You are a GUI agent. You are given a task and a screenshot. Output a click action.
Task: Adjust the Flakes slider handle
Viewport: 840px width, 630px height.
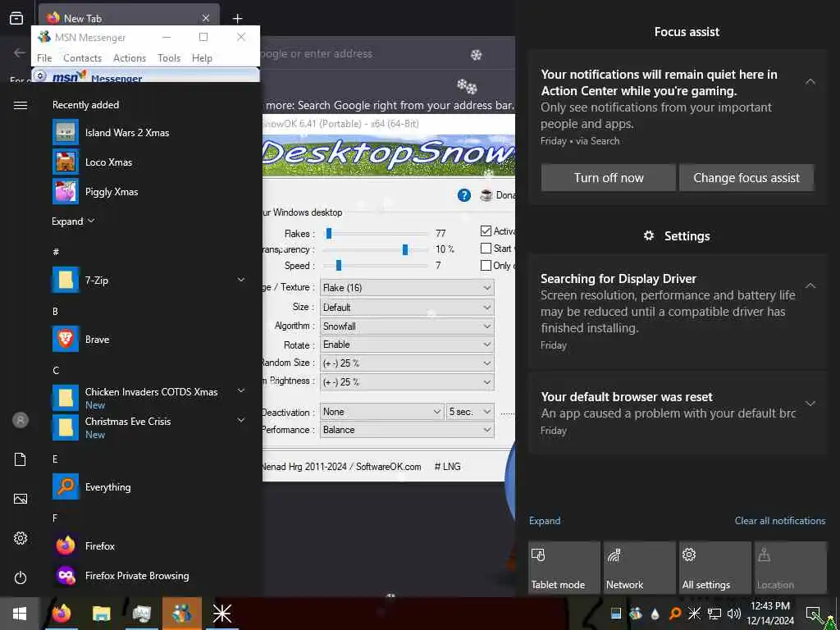329,234
